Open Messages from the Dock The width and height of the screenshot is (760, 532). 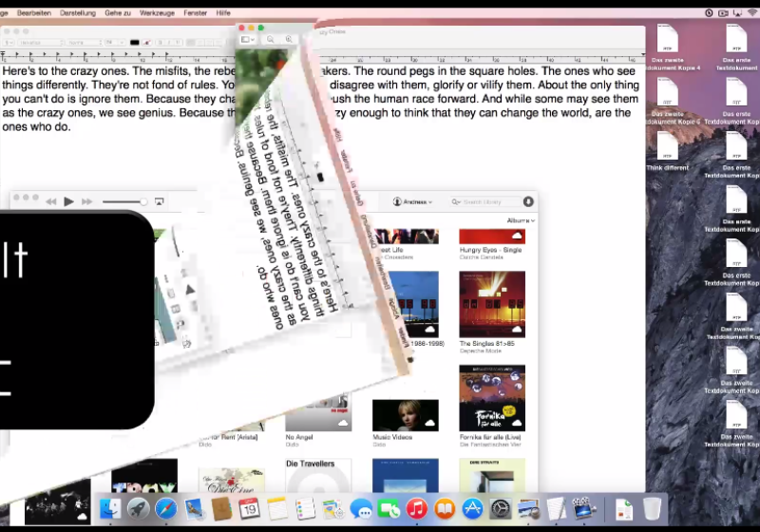361,509
